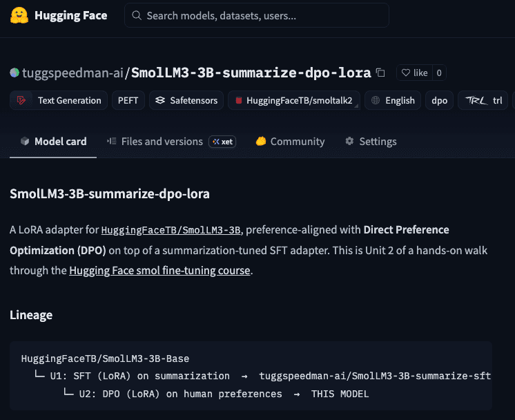Click the PEFT tag
This screenshot has height=420, width=515.
[x=128, y=101]
